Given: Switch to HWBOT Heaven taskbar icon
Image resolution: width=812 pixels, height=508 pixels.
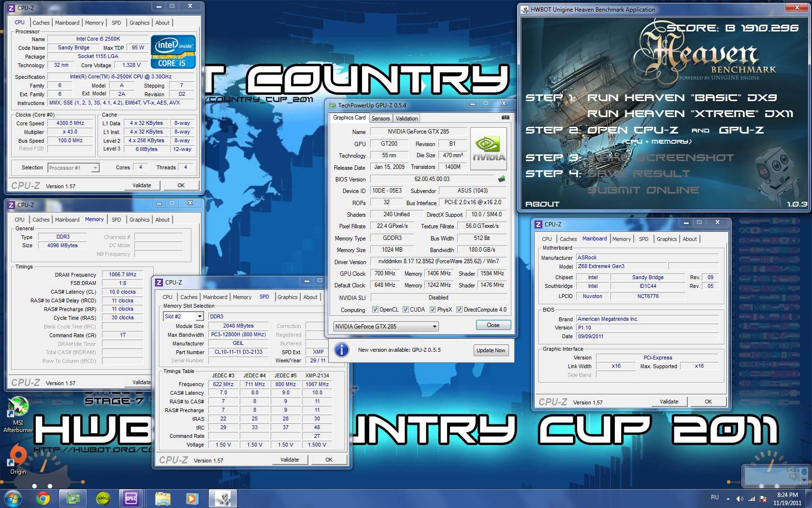Looking at the screenshot, I should click(x=222, y=498).
